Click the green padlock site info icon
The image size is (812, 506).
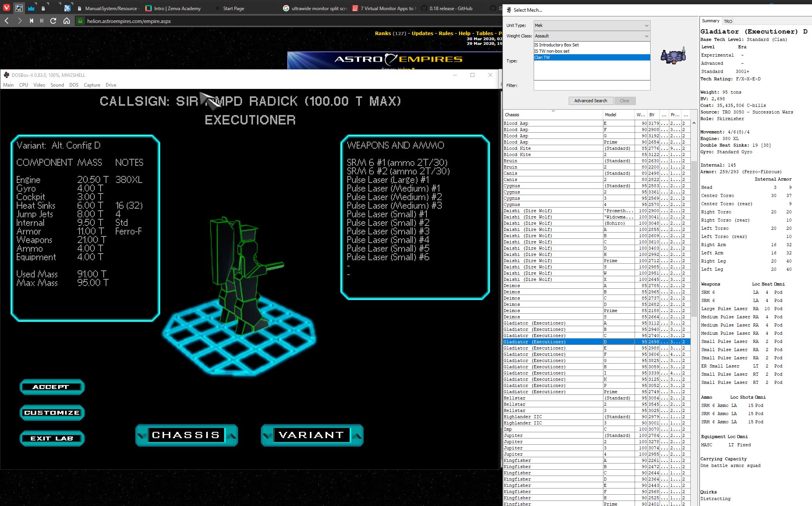tap(80, 21)
